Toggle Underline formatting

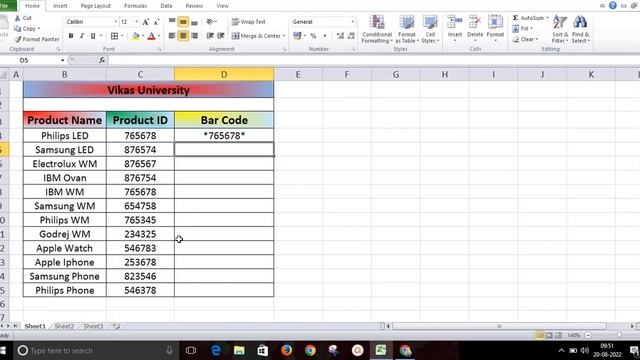tap(93, 36)
